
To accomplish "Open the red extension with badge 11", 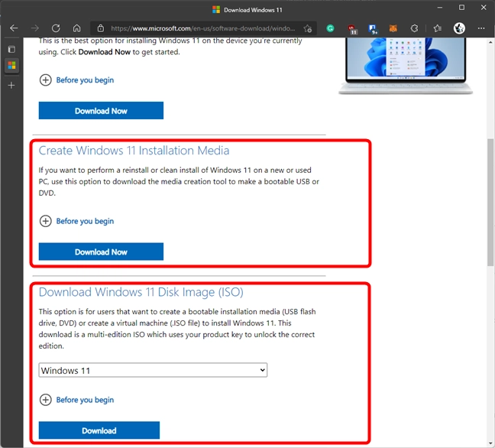I will pyautogui.click(x=352, y=29).
